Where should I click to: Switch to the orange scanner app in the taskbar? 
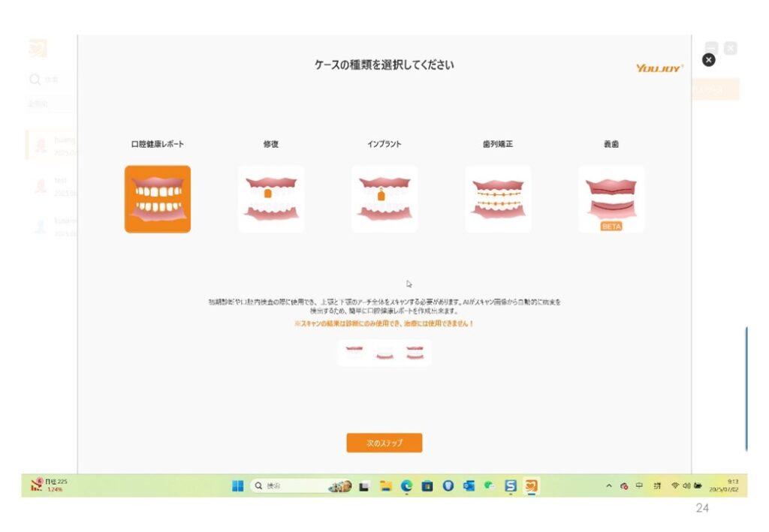tap(531, 486)
